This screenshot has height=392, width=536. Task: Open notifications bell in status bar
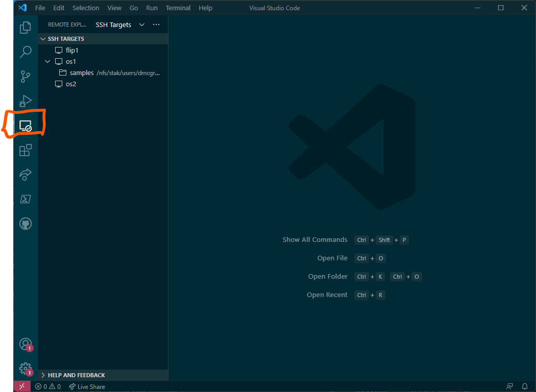[525, 386]
